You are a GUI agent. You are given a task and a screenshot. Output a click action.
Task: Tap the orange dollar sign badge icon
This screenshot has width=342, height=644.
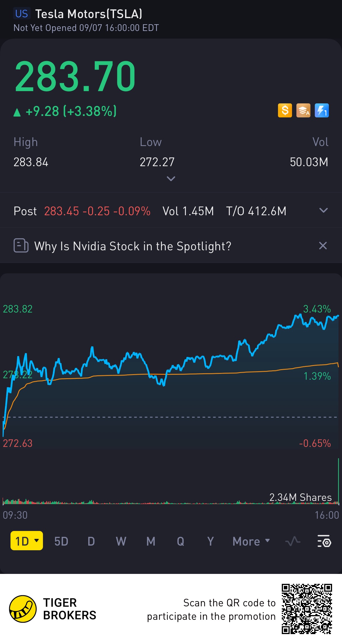(285, 111)
